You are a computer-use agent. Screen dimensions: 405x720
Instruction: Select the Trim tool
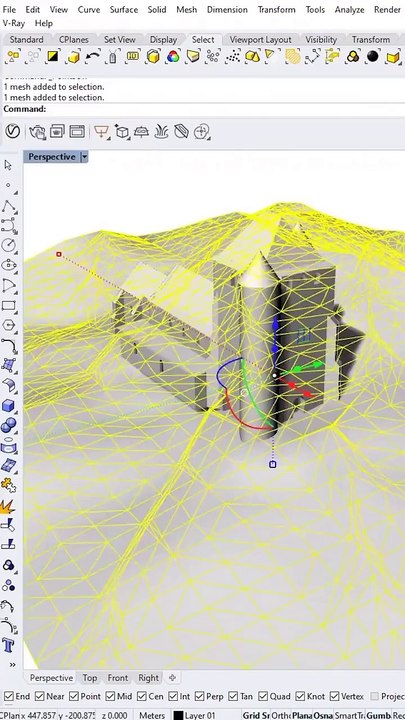pyautogui.click(x=8, y=525)
